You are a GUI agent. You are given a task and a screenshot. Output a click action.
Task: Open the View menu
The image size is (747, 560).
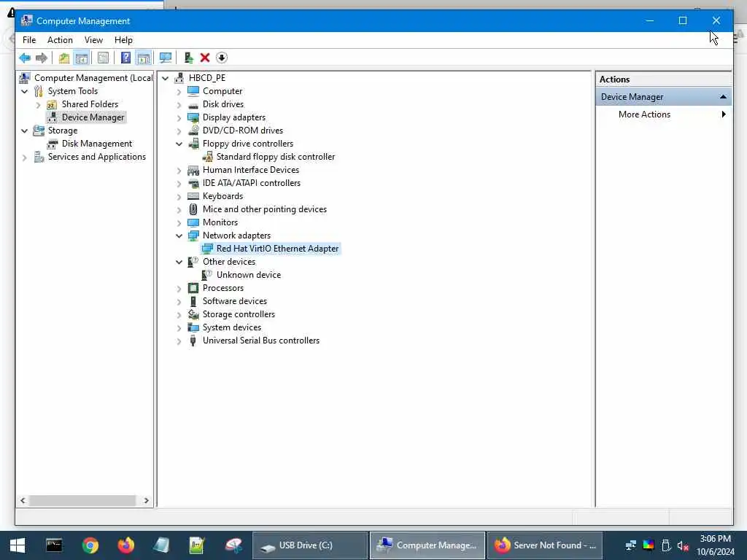[93, 40]
